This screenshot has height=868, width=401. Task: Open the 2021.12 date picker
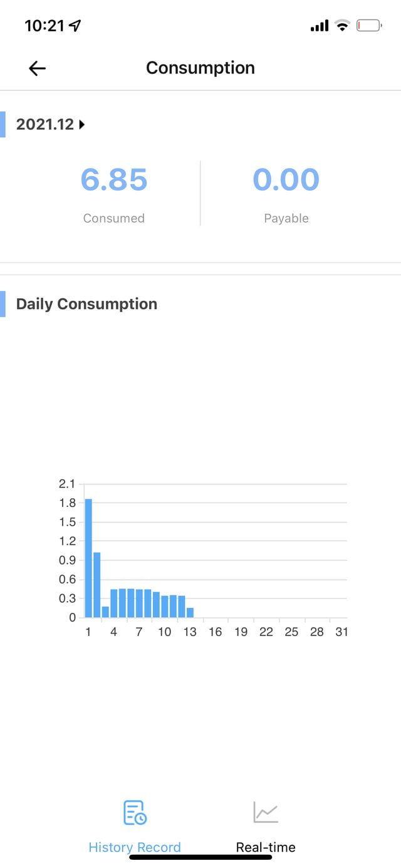45,125
